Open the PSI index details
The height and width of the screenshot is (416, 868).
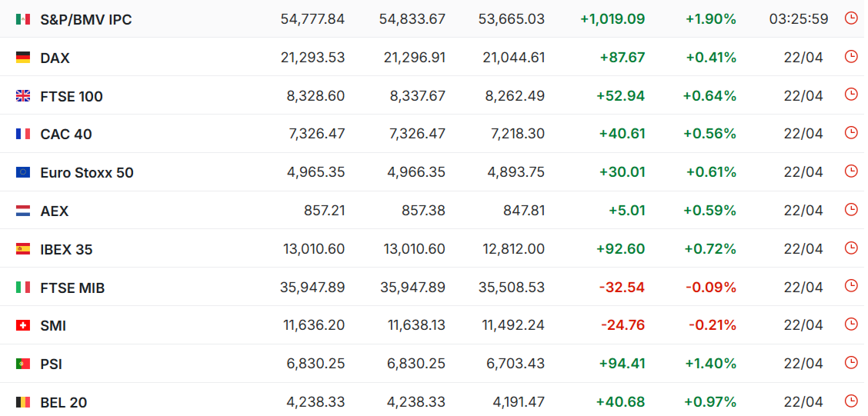(50, 364)
